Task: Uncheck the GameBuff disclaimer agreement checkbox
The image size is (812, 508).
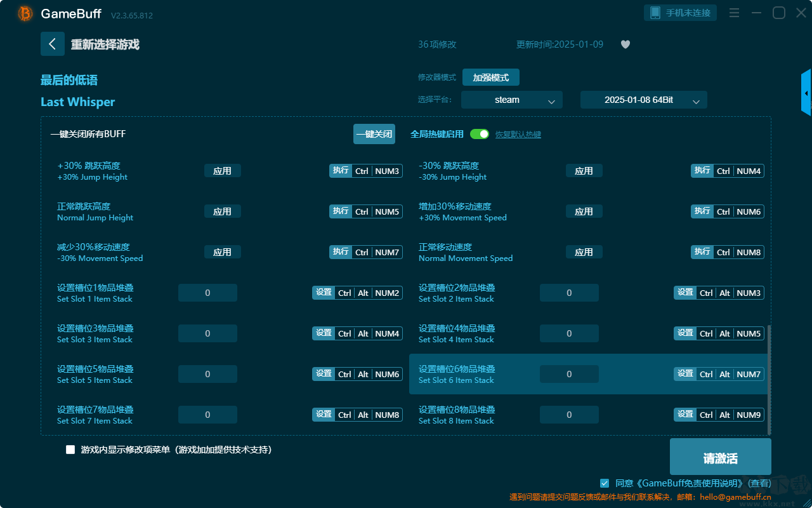Action: click(x=605, y=483)
